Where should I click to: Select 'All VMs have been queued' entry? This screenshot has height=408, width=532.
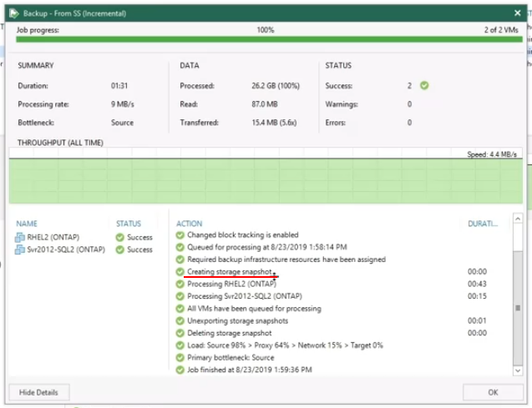(x=254, y=309)
